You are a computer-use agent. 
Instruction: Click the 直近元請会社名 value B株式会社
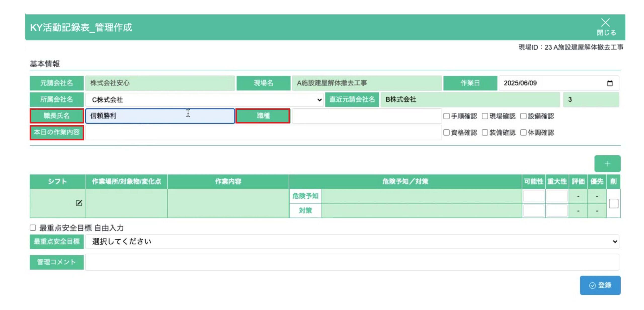[470, 100]
